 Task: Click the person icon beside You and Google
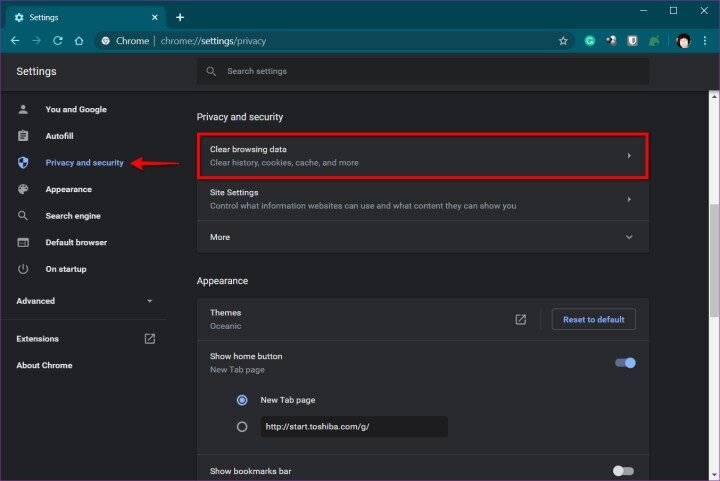click(23, 109)
